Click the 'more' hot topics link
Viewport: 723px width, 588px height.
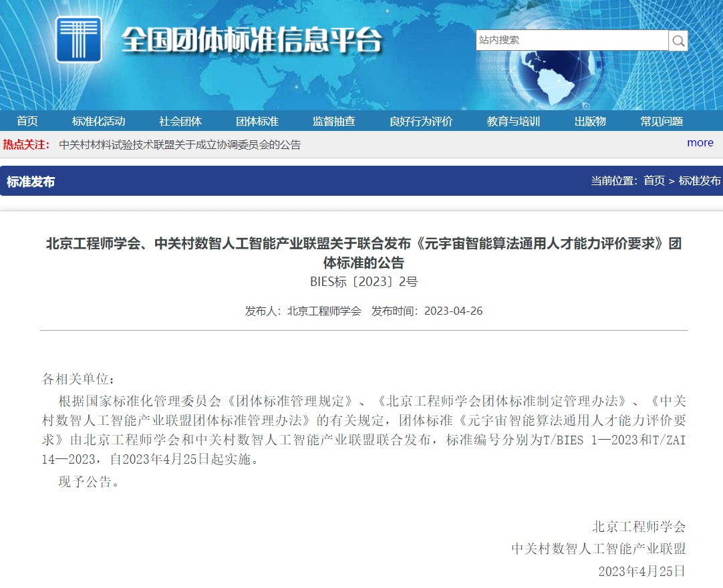click(700, 143)
